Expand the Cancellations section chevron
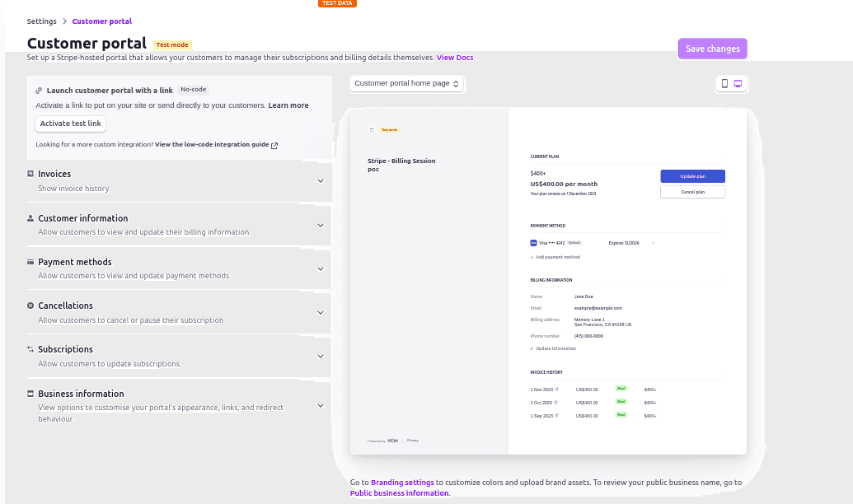Screen dimensions: 853x504 pyautogui.click(x=321, y=313)
